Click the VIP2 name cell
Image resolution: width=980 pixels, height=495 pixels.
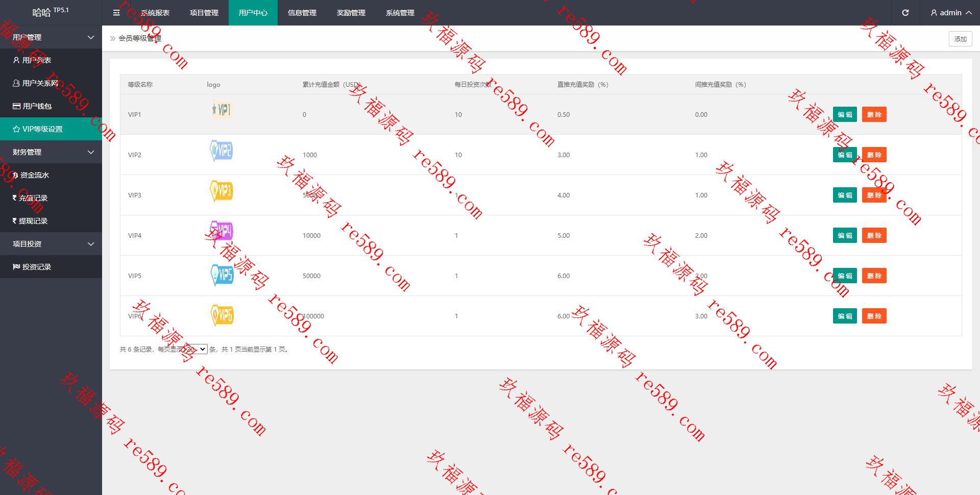click(135, 155)
